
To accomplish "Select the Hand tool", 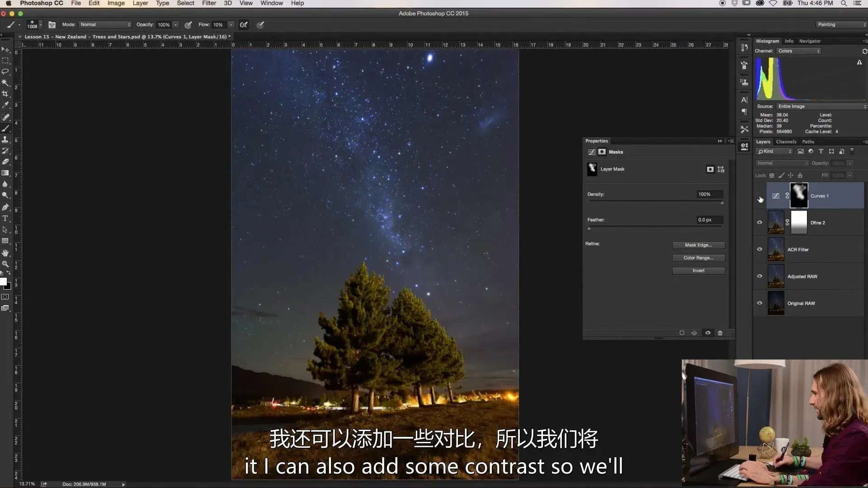I will (5, 253).
